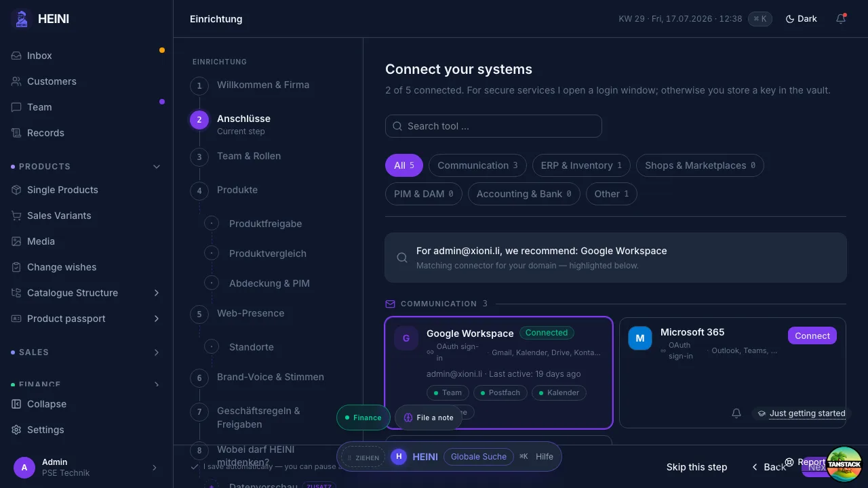The height and width of the screenshot is (488, 868).
Task: Open the notifications bell in header
Action: [841, 19]
